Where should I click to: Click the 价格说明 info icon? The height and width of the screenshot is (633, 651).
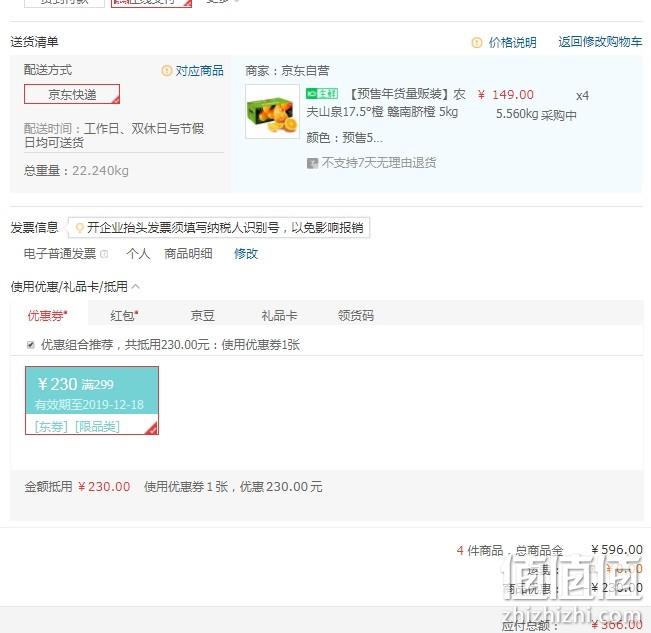coord(477,42)
